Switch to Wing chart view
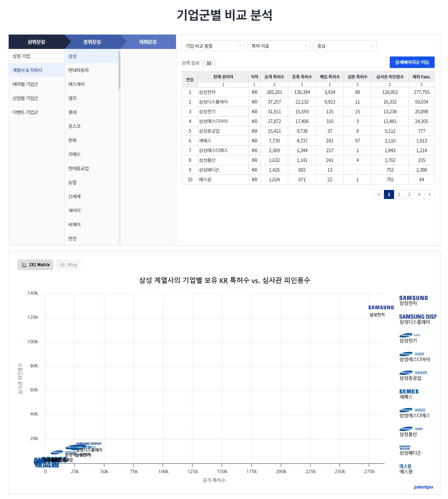Screen dimensions: 448x499 click(x=68, y=265)
